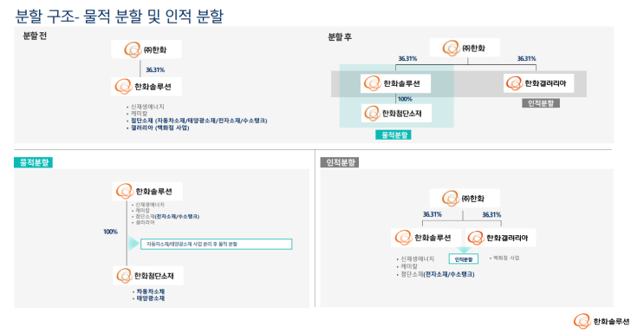Image resolution: width=644 pixels, height=334 pixels.
Task: Click the teal 물적분할 section header tag
Action: (x=34, y=162)
